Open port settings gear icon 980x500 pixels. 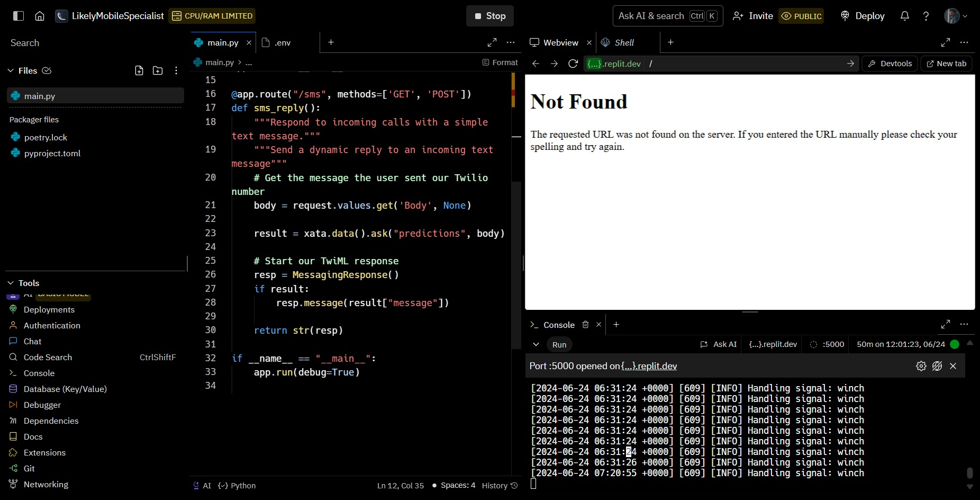pyautogui.click(x=921, y=366)
